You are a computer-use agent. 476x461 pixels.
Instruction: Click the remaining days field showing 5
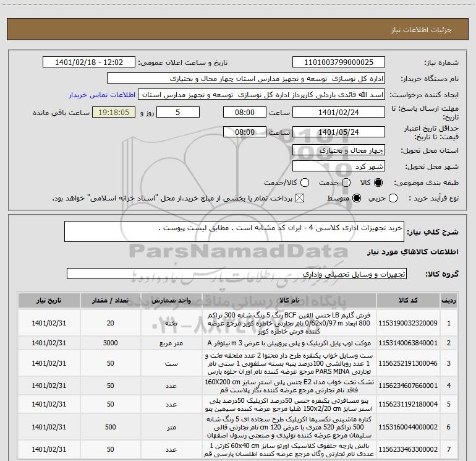tap(178, 112)
